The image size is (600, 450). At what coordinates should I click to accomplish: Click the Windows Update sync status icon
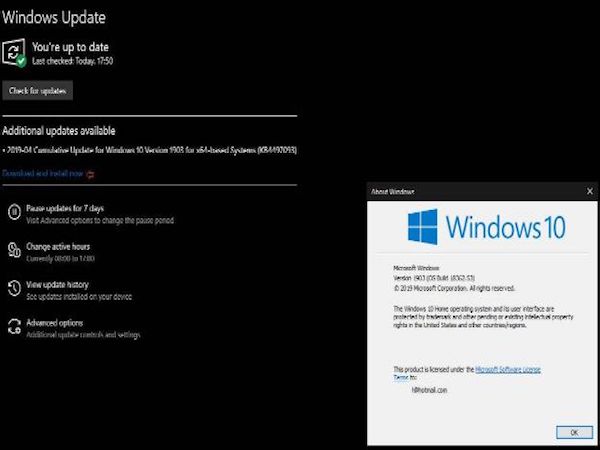point(14,53)
